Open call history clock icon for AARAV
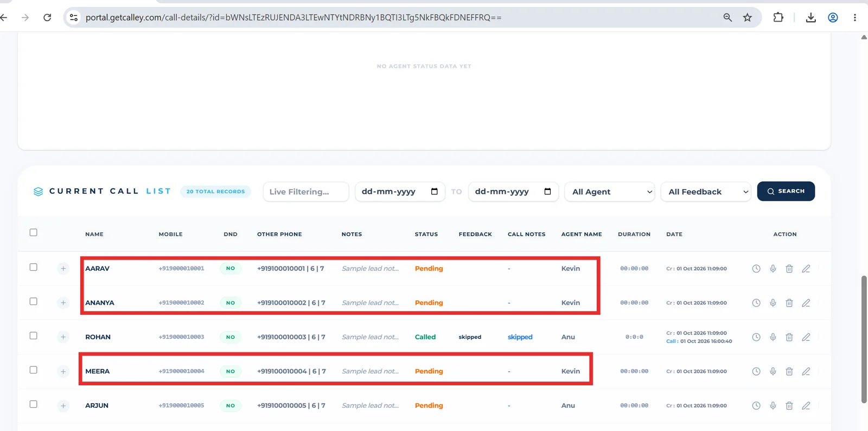Image resolution: width=868 pixels, height=431 pixels. [x=756, y=269]
